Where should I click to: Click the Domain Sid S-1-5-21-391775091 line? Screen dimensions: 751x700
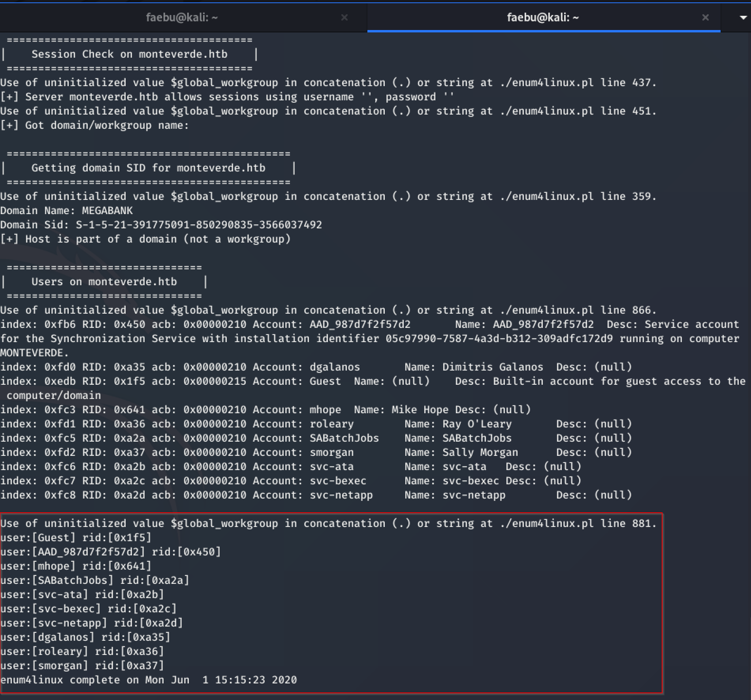click(x=161, y=225)
